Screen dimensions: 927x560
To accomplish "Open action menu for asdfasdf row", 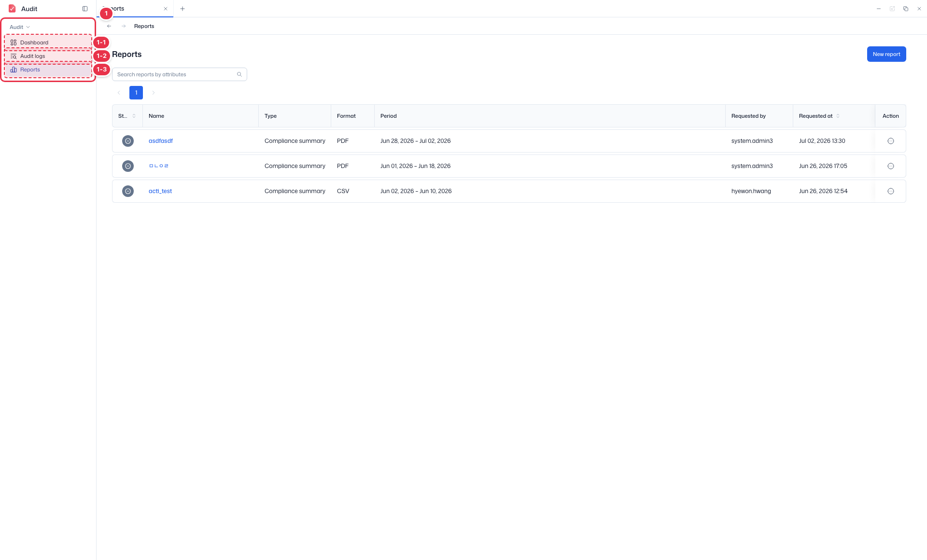I will [x=891, y=141].
